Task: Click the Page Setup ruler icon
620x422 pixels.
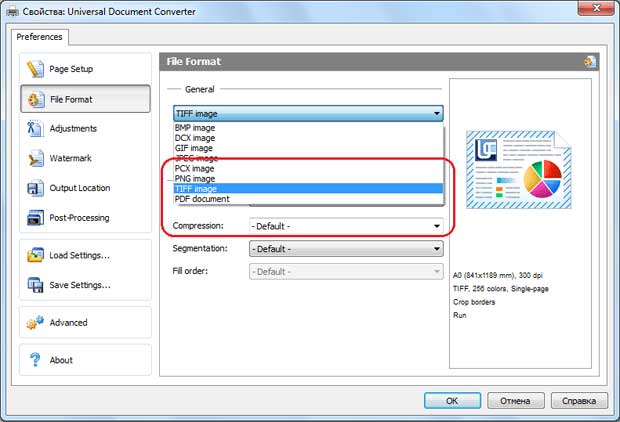Action: pos(35,69)
